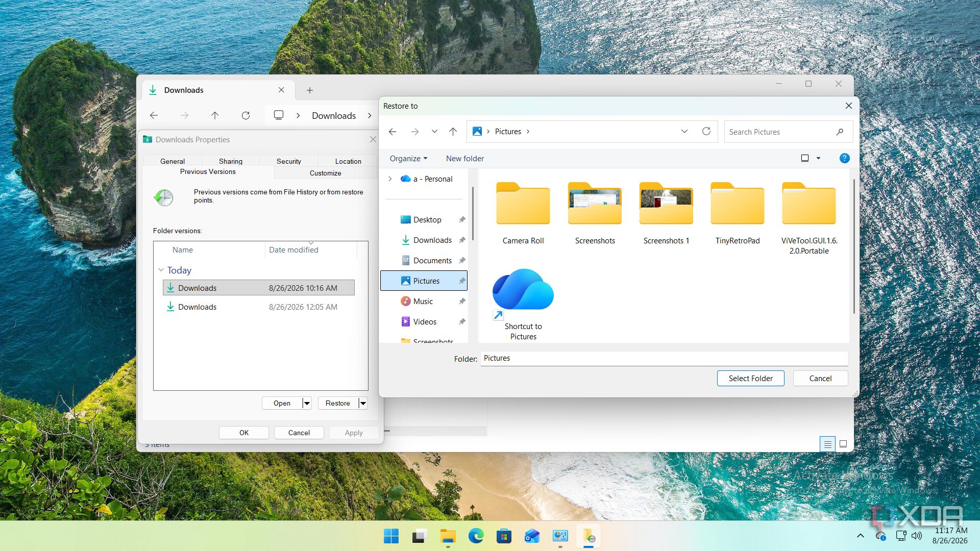Open Microsoft Store from the taskbar

coord(504,536)
